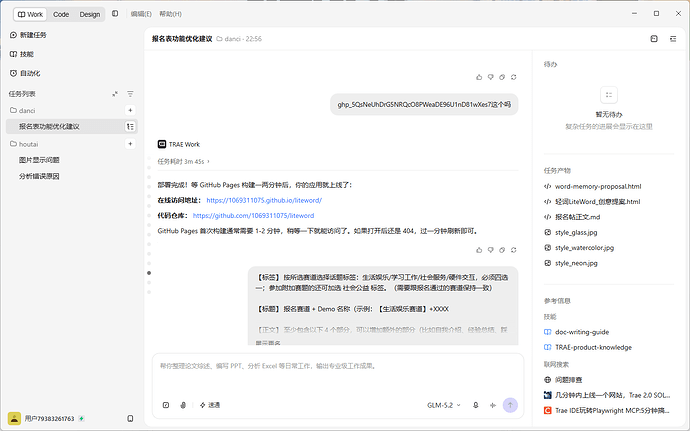Click thumbs-down below the GitHub Pages reply

(490, 250)
